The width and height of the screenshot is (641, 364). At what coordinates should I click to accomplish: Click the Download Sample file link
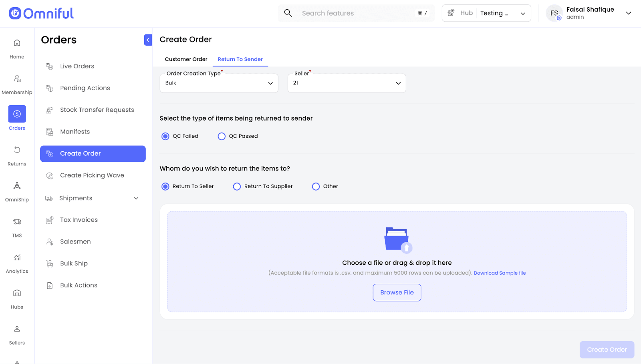[x=500, y=273]
